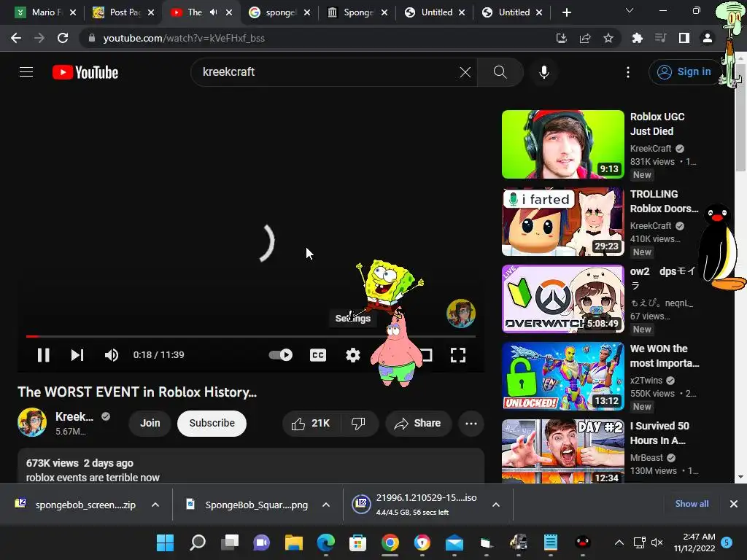This screenshot has width=747, height=560.
Task: Open the Overwatch live stream thumbnail
Action: tap(562, 299)
